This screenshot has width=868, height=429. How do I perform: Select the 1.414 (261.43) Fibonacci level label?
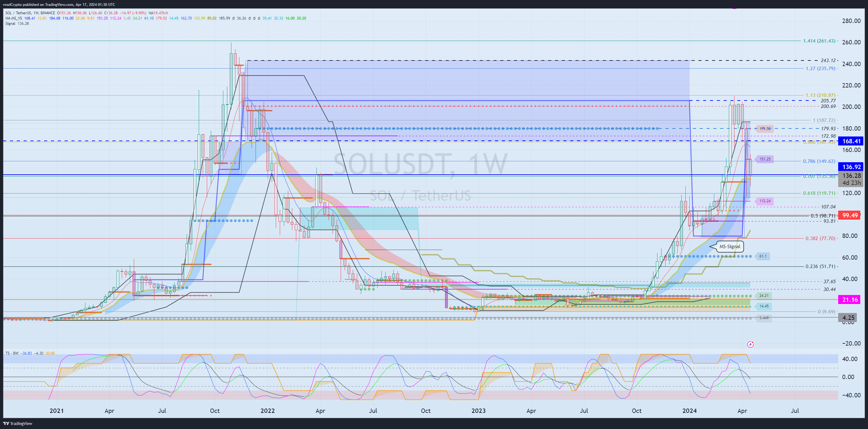tap(819, 41)
